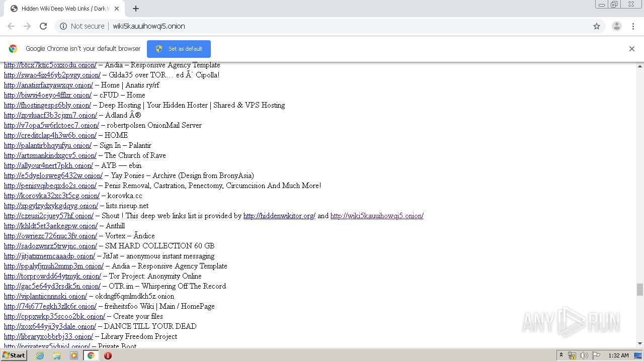Screen dimensions: 644x362
Task: Bookmark this page with the star
Action: [x=597, y=26]
